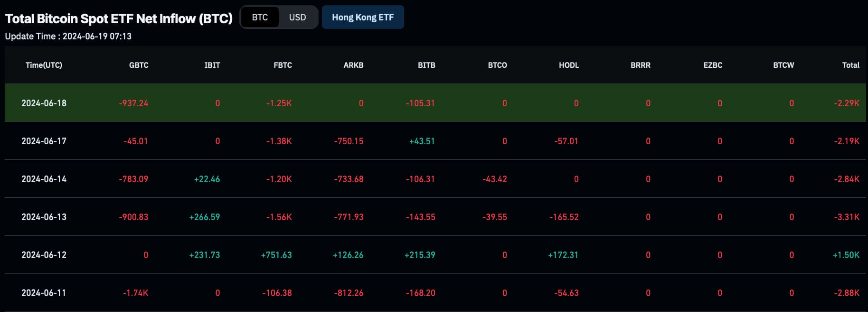Click the ARKB column header
This screenshot has height=312, width=868.
pos(353,65)
